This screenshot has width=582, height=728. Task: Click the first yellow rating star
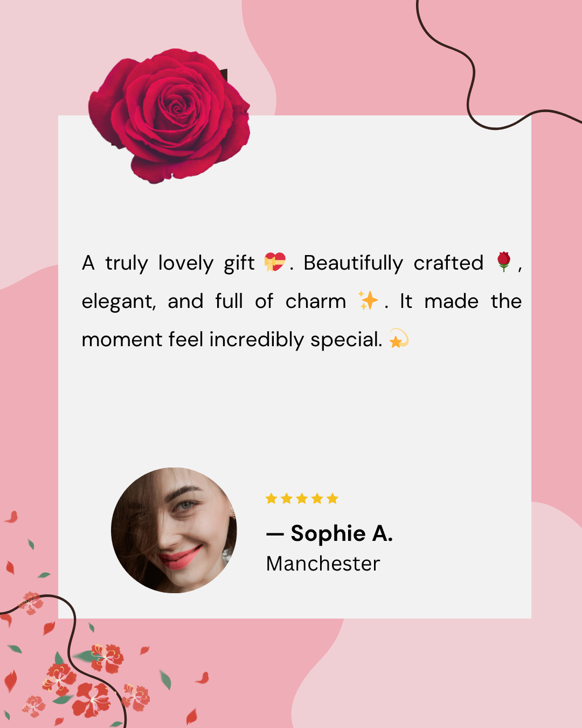pos(271,498)
